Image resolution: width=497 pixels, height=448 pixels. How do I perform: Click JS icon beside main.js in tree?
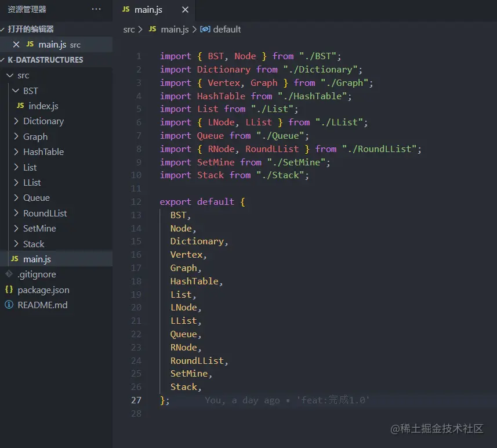tap(14, 259)
